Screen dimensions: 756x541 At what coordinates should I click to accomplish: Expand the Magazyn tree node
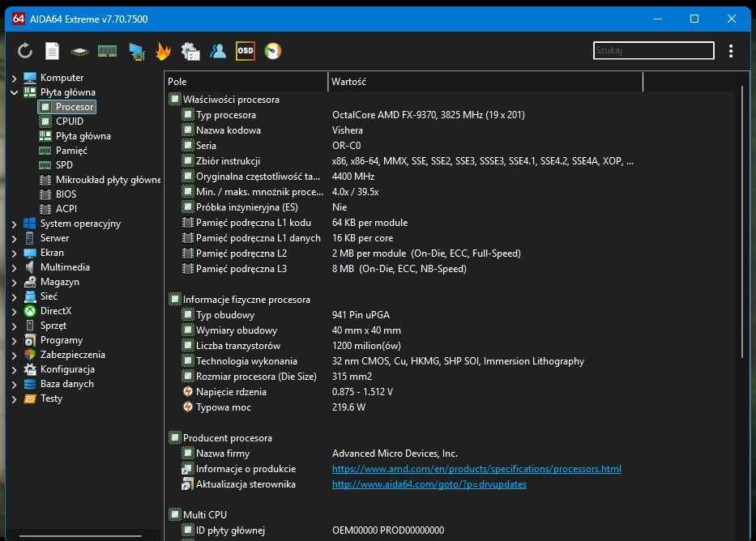[14, 283]
